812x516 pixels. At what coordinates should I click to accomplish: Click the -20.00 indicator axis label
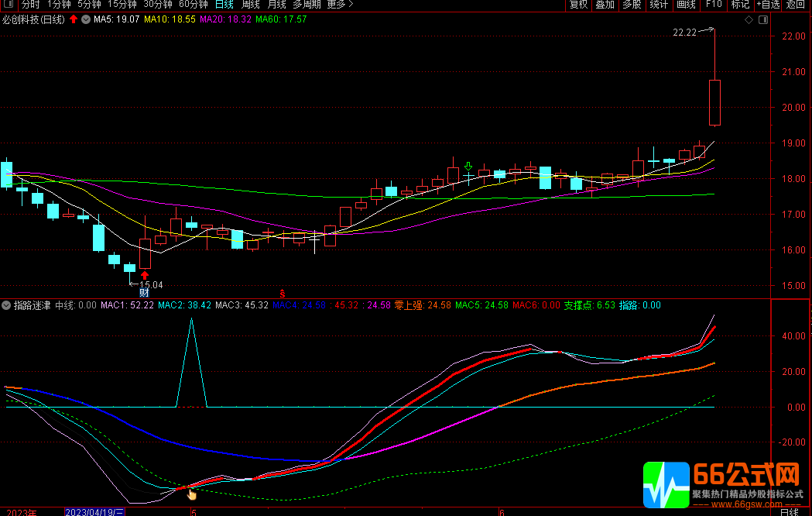click(x=793, y=442)
